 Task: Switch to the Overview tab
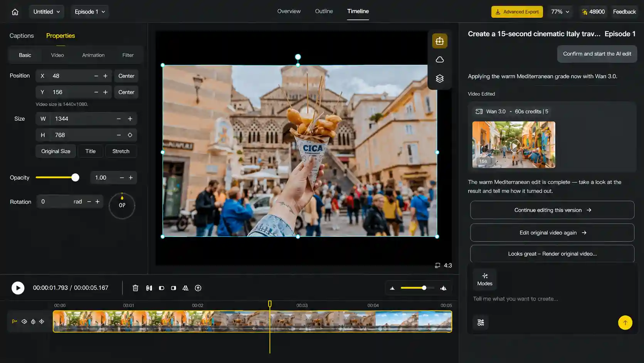coord(289,11)
